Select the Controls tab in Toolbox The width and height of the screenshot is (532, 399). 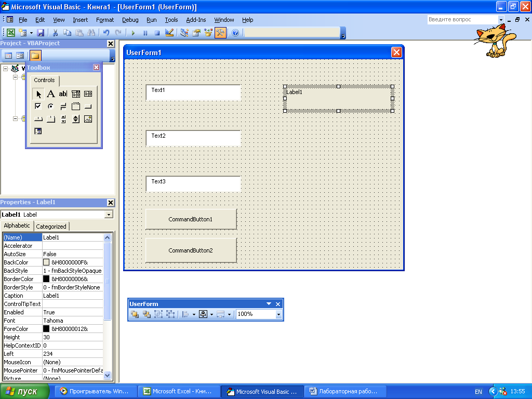coord(44,80)
